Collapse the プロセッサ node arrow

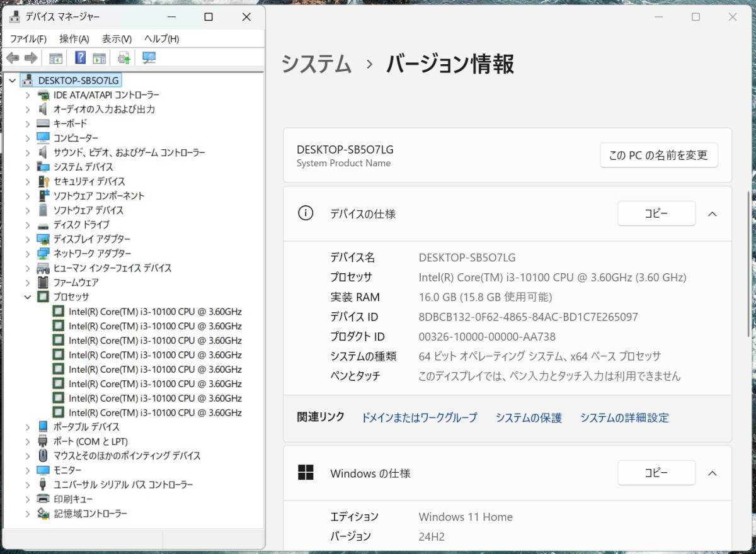28,297
